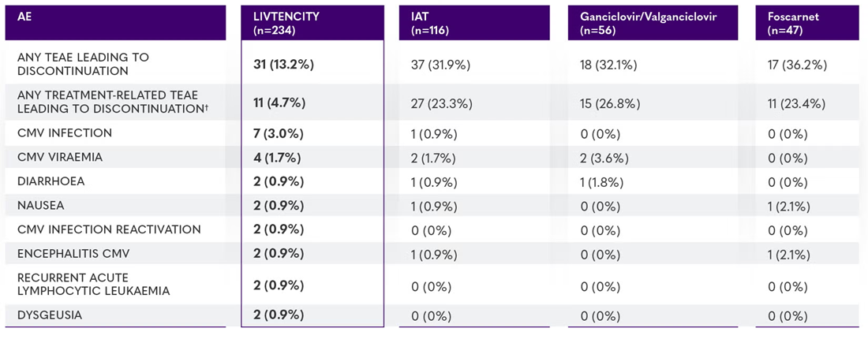Click the CMV INFECTION REACTIVATION row label

tap(109, 229)
